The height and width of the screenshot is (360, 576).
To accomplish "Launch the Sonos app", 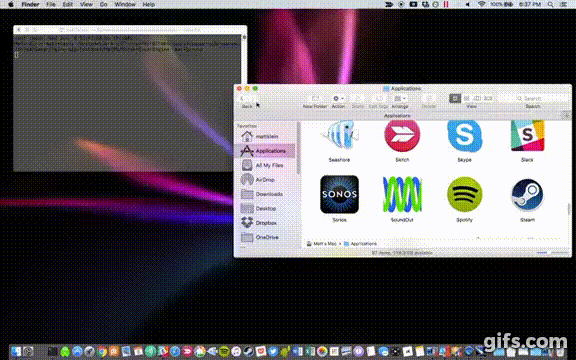I will click(339, 194).
